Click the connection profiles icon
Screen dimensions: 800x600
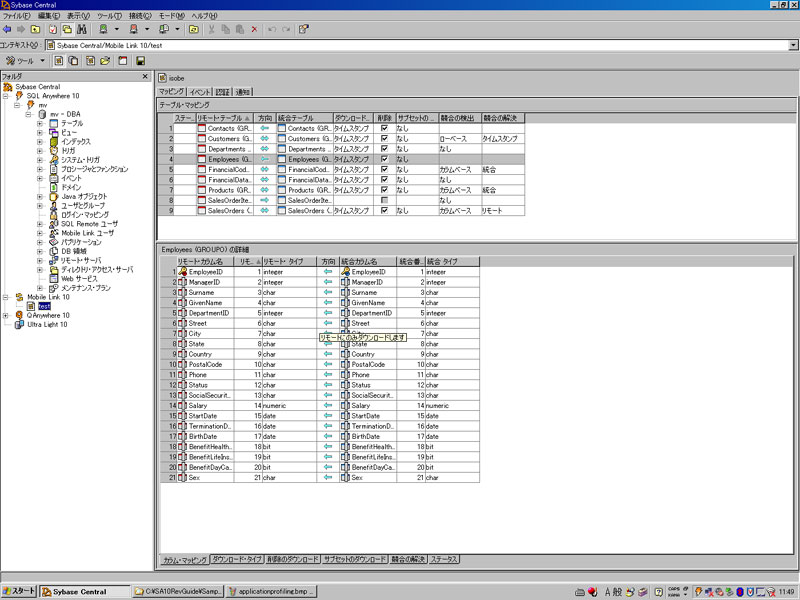point(164,30)
